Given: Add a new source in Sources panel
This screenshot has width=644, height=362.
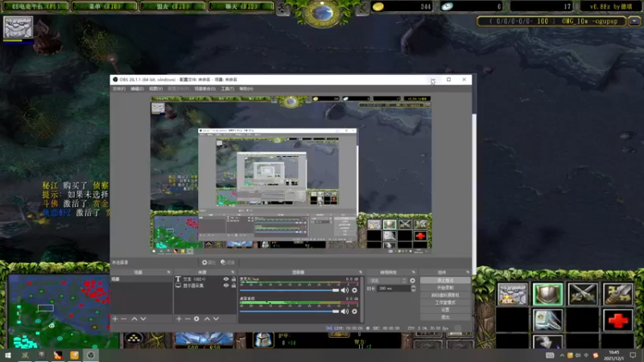Looking at the screenshot, I should point(179,319).
